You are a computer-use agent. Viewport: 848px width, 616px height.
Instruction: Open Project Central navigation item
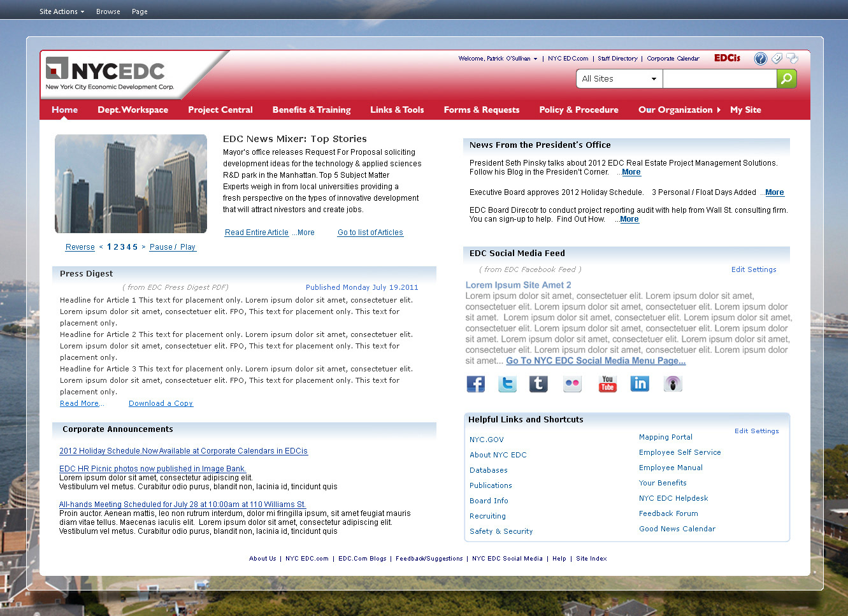(220, 110)
